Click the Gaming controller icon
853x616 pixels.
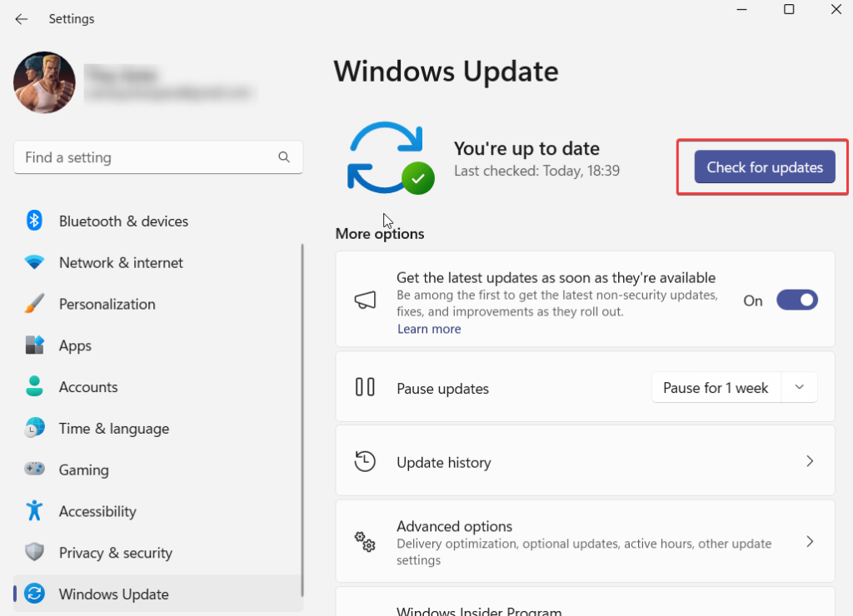(34, 469)
